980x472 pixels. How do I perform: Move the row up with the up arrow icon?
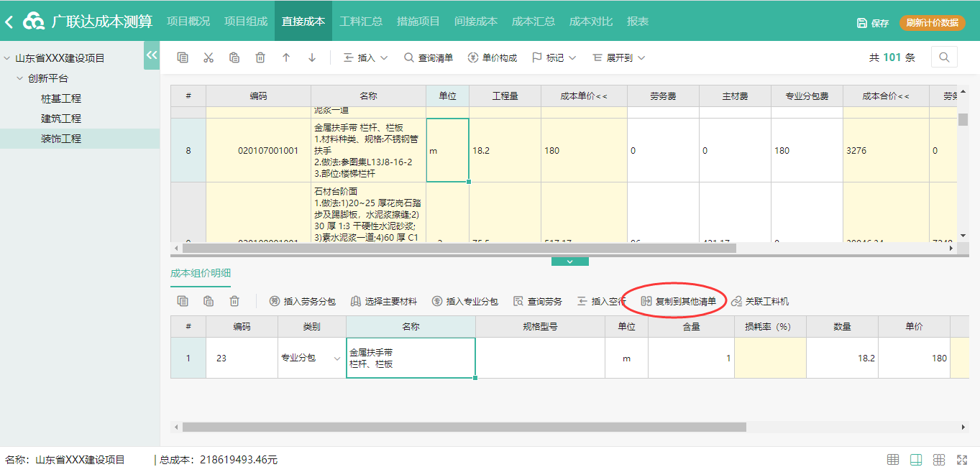coord(286,57)
